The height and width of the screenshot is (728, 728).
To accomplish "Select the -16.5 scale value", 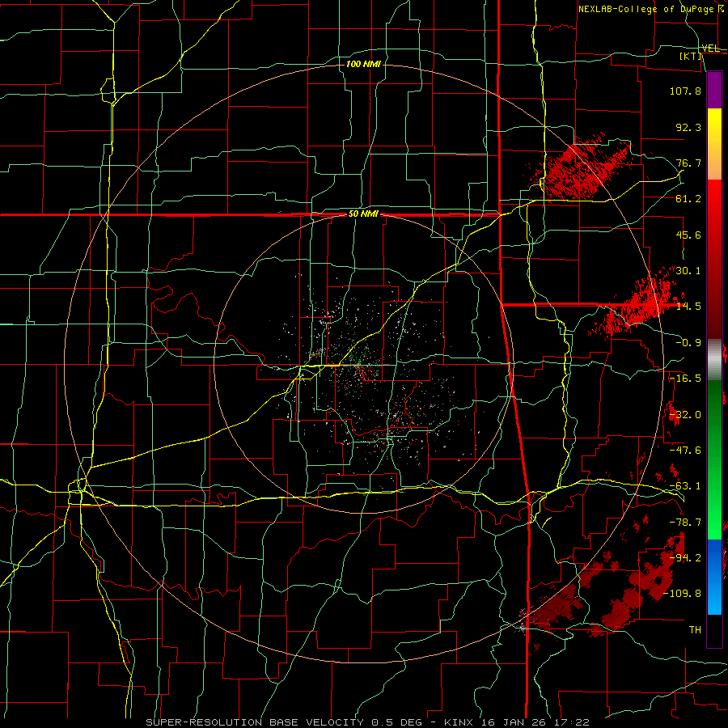I will coord(685,379).
